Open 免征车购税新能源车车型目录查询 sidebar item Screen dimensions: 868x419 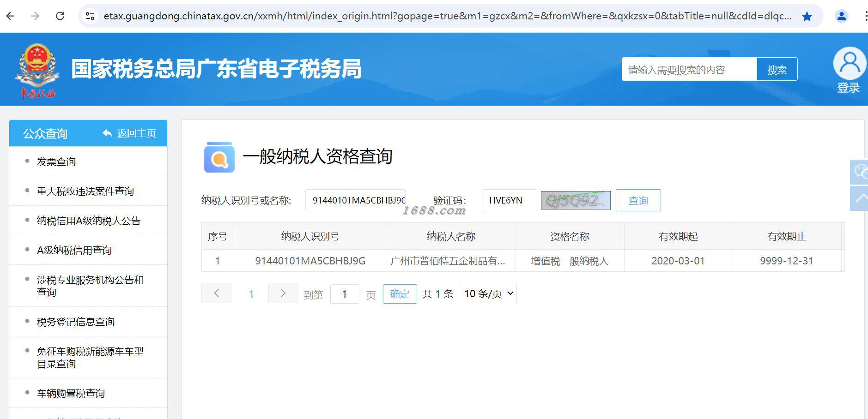tap(90, 358)
